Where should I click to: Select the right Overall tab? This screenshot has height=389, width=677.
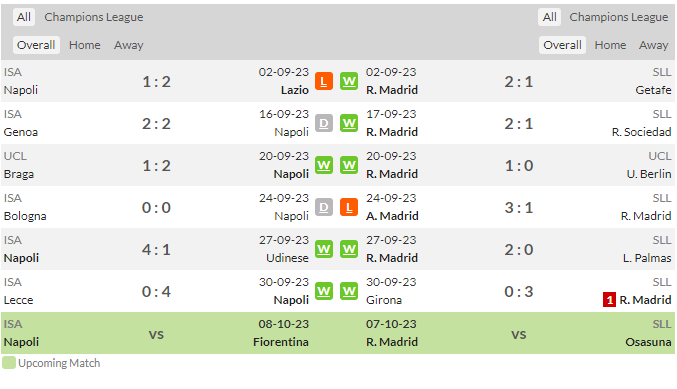pyautogui.click(x=562, y=45)
